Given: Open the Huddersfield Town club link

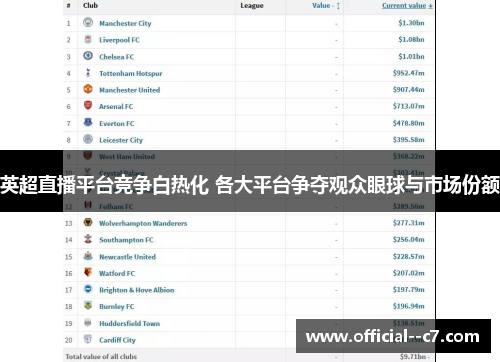Looking at the screenshot, I should [x=130, y=323].
